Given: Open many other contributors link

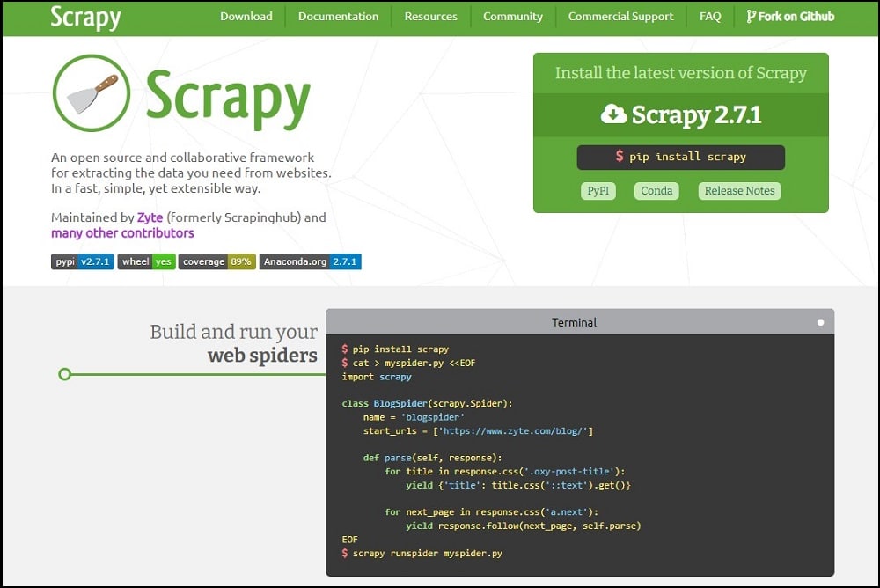Looking at the screenshot, I should click(122, 233).
